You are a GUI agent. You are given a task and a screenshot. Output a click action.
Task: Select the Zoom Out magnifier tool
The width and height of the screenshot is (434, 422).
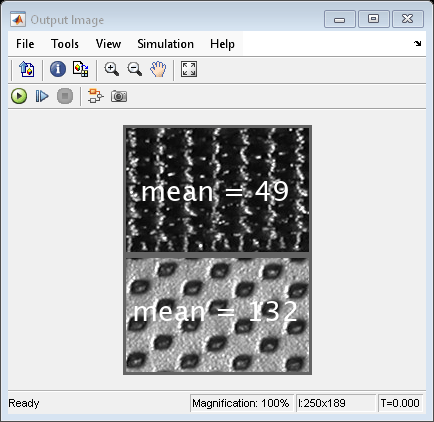135,69
